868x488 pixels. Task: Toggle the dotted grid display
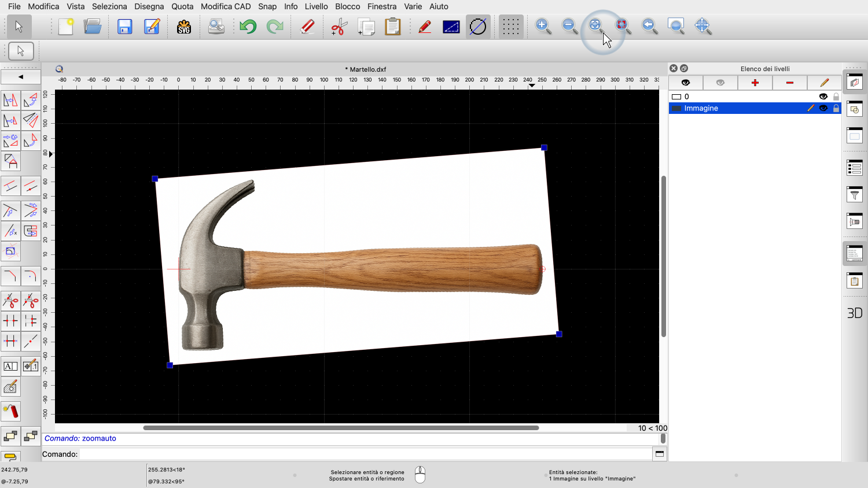(x=510, y=27)
